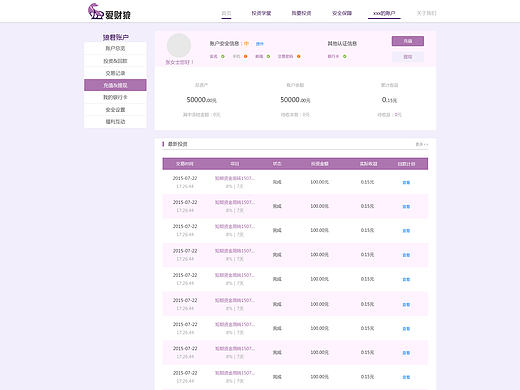Click the purple 充值 button
The height and width of the screenshot is (390, 520).
(x=408, y=41)
